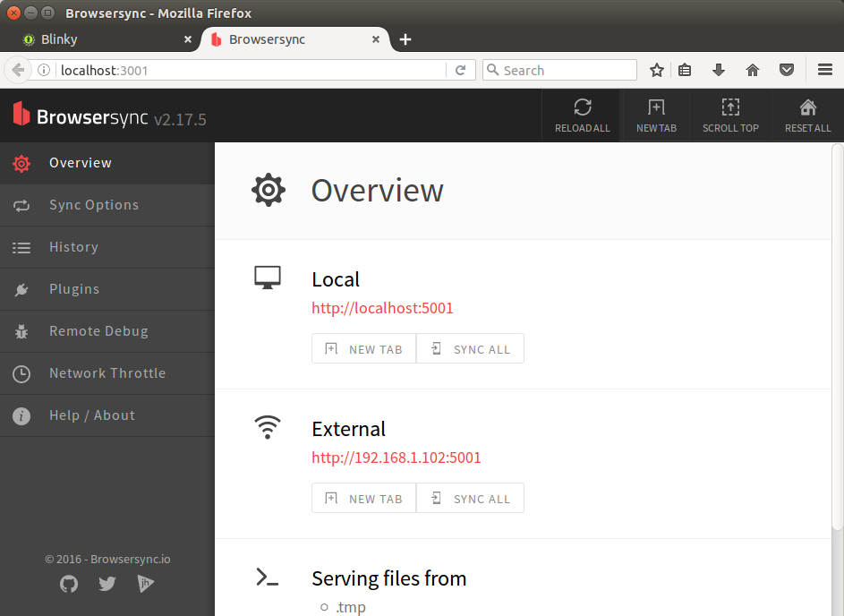Click SYNC ALL under Local
This screenshot has width=844, height=616.
click(470, 349)
